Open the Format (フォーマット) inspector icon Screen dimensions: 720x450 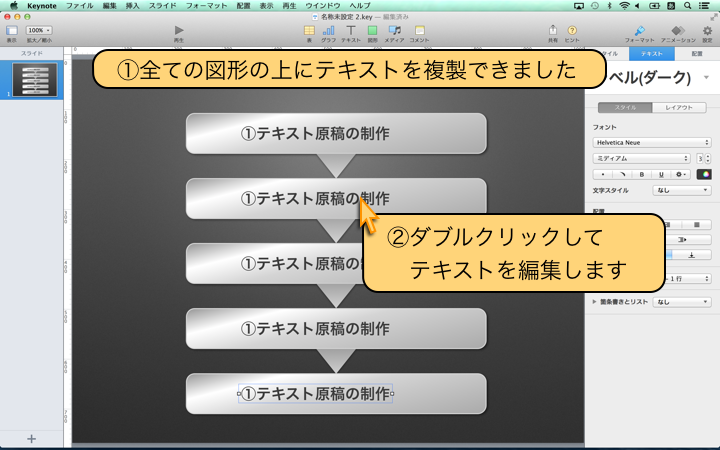click(640, 31)
